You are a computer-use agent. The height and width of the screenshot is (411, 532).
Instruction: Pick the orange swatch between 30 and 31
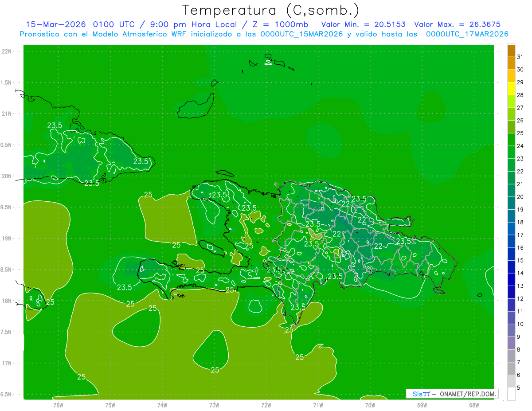[x=511, y=63]
